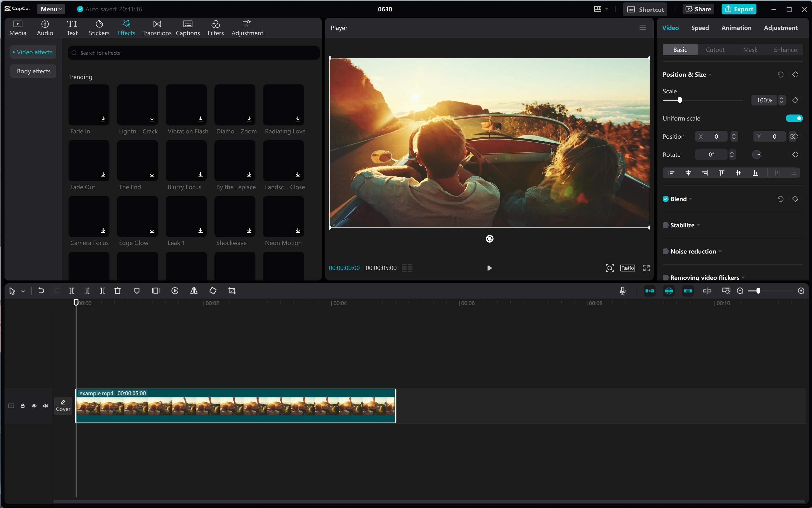The height and width of the screenshot is (508, 812).
Task: Click the Mirror flip icon
Action: coord(194,291)
